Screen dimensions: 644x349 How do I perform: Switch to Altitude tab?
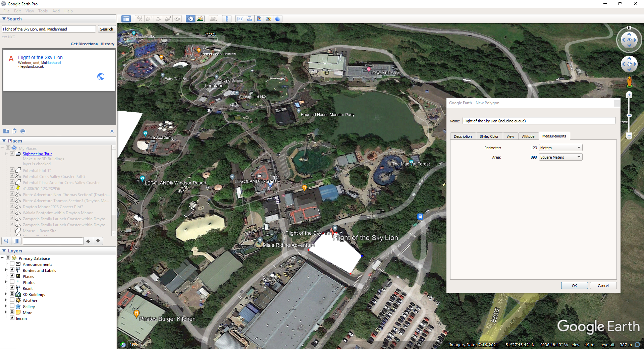pyautogui.click(x=528, y=136)
